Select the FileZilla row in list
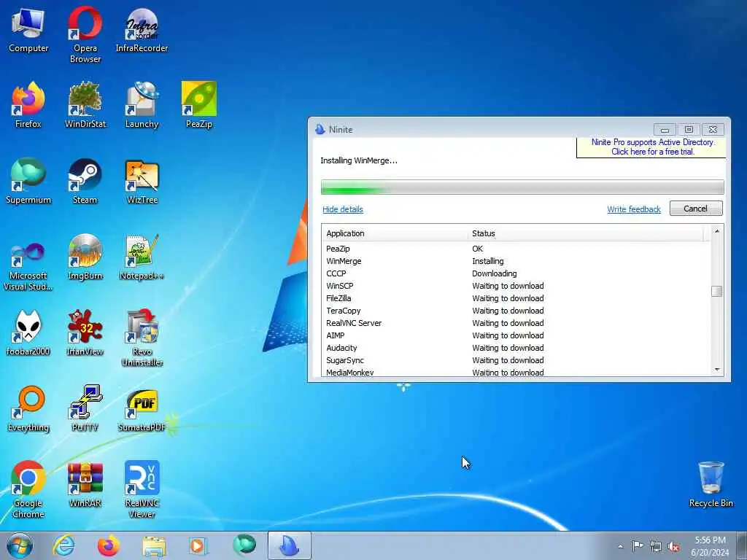Image resolution: width=747 pixels, height=560 pixels. 516,298
